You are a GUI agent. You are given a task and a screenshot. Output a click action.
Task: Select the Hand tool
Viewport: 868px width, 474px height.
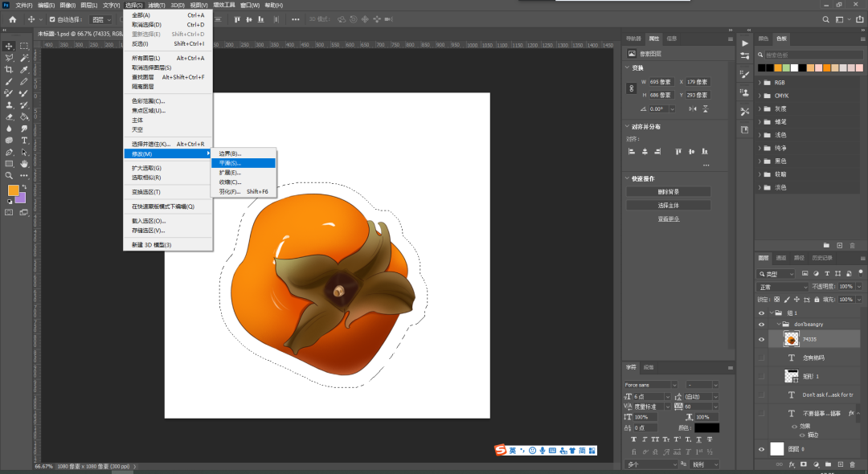click(x=24, y=163)
